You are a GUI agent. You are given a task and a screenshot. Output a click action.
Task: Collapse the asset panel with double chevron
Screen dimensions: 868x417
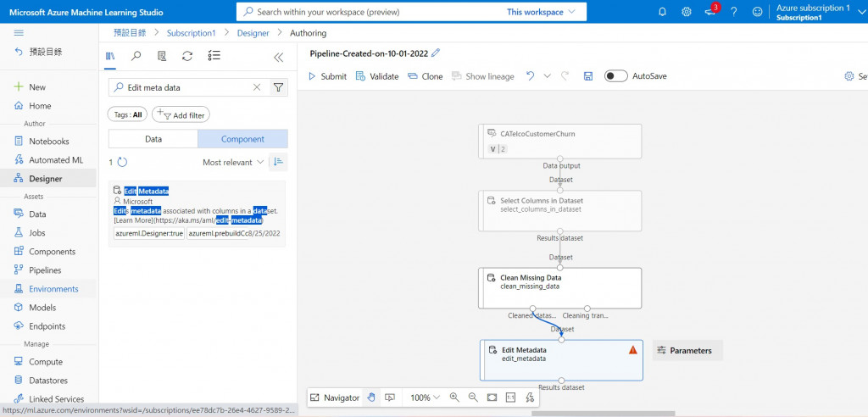click(x=278, y=57)
